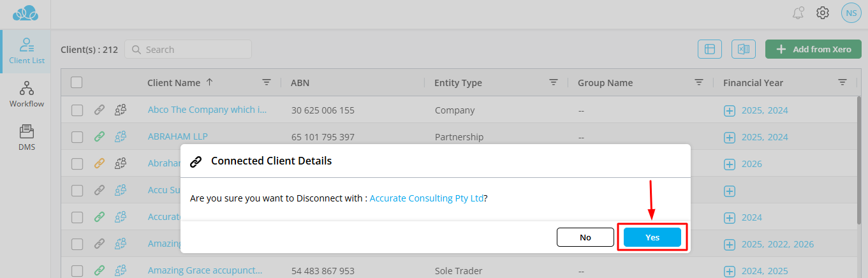Click the cloud logo at top left
Viewport: 868px width, 278px height.
click(x=26, y=13)
